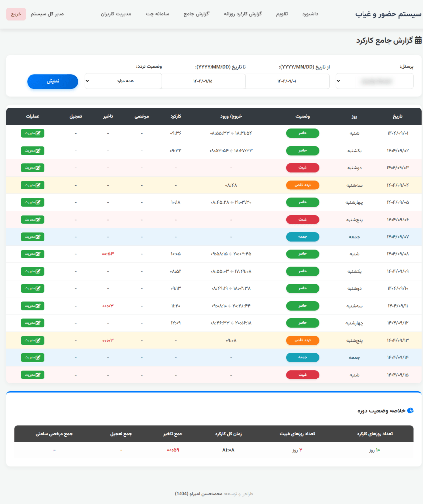Open the مدیریت edit button for 1404/09/08
The image size is (423, 504).
click(x=32, y=254)
